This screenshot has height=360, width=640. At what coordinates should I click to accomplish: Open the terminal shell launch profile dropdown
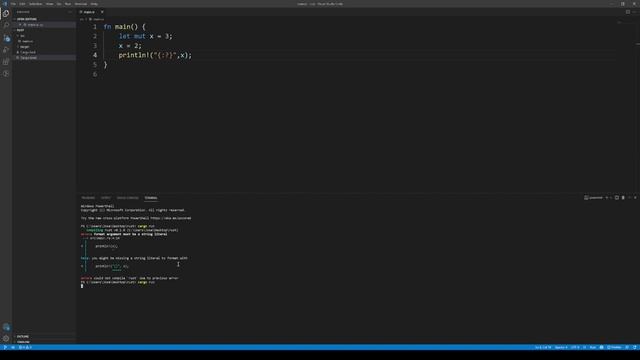[611, 198]
